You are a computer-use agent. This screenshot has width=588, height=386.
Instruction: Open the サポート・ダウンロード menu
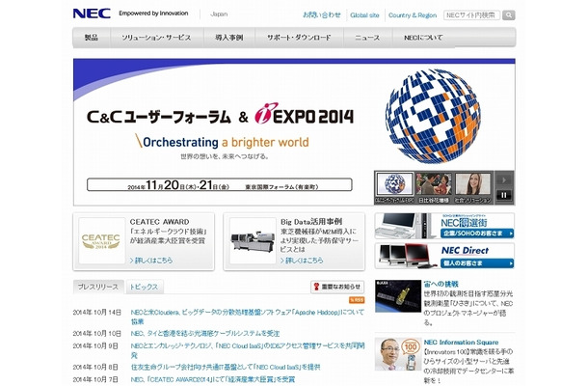299,38
